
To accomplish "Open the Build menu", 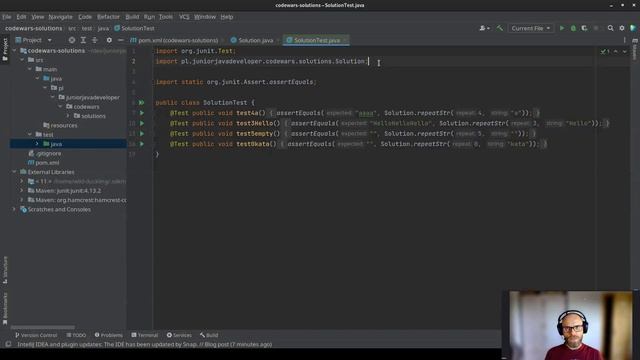I will point(132,17).
